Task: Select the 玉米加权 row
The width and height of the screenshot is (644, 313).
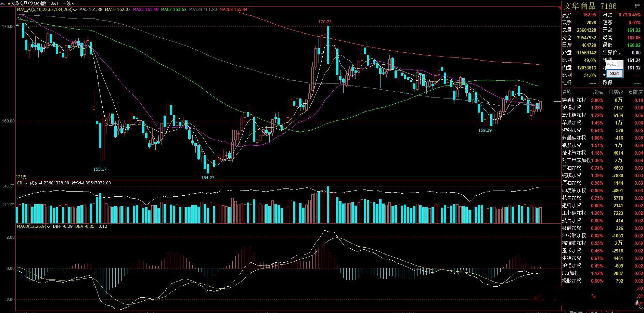Action: pyautogui.click(x=603, y=251)
